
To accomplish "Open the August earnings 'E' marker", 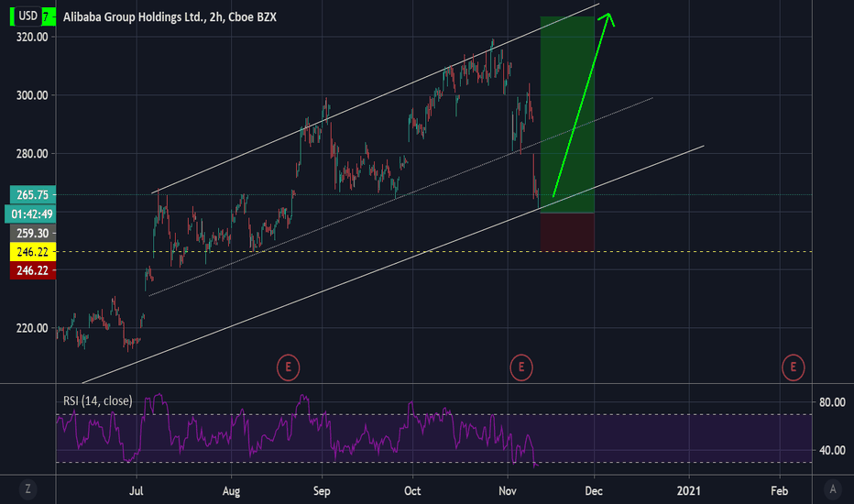I will [x=288, y=367].
